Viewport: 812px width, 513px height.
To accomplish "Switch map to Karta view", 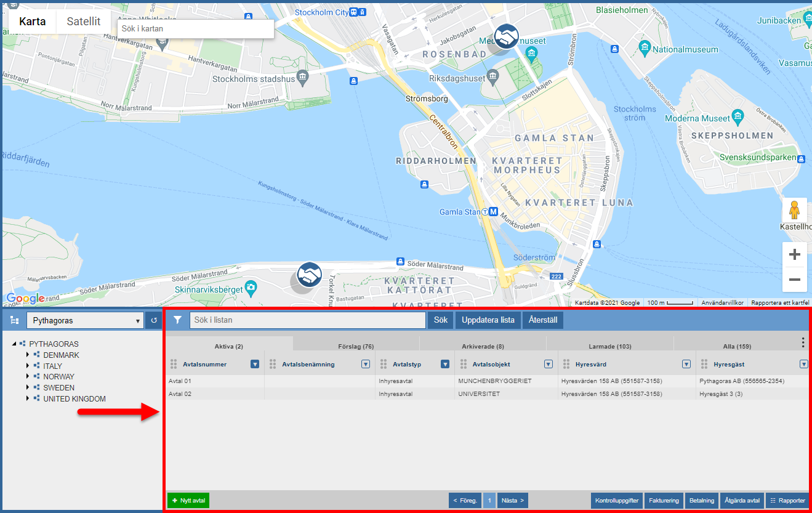I will (32, 22).
